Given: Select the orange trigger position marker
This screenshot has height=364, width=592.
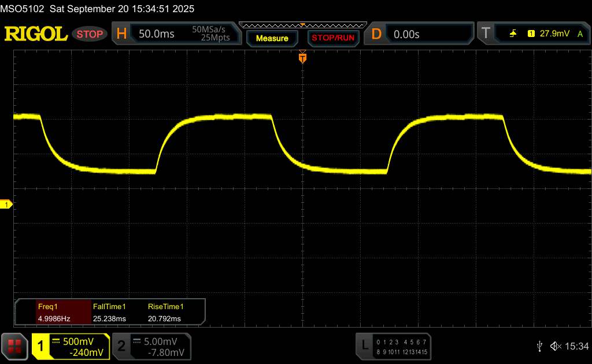Looking at the screenshot, I should pyautogui.click(x=302, y=57).
